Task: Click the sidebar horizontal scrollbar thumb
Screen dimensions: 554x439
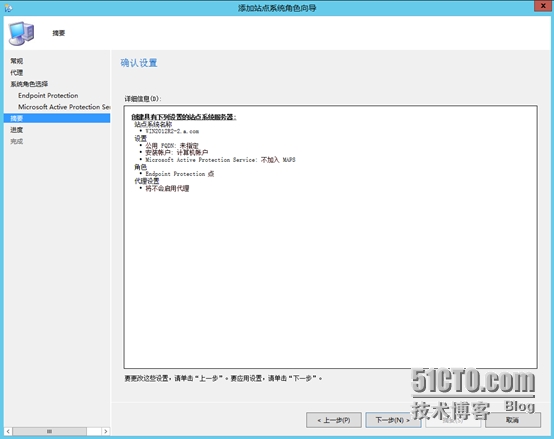Action: (x=49, y=431)
